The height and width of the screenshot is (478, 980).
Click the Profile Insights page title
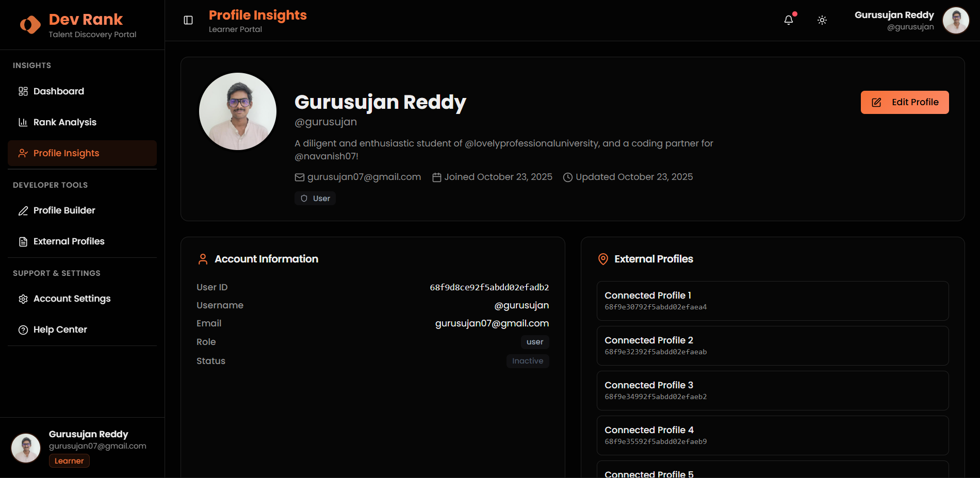(x=258, y=15)
